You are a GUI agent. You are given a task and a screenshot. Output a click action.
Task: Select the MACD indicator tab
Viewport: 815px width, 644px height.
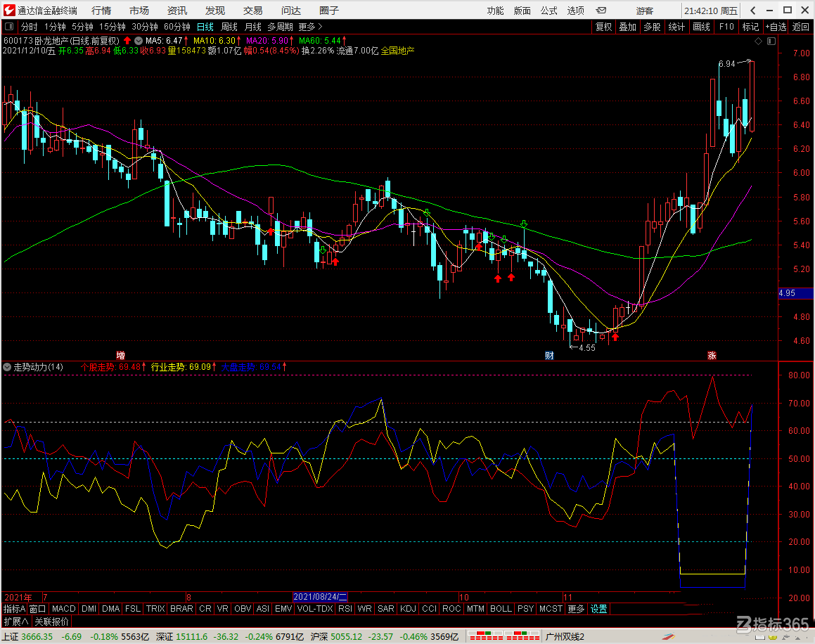[64, 609]
